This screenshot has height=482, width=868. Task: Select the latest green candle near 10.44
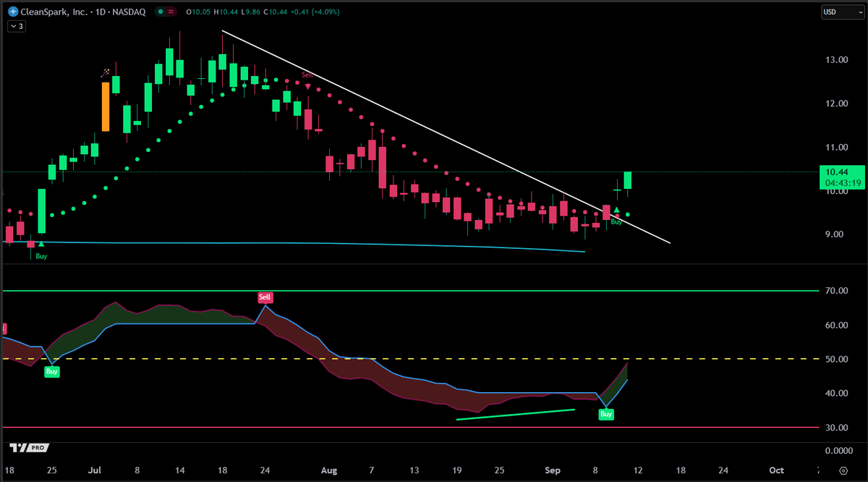tap(628, 181)
